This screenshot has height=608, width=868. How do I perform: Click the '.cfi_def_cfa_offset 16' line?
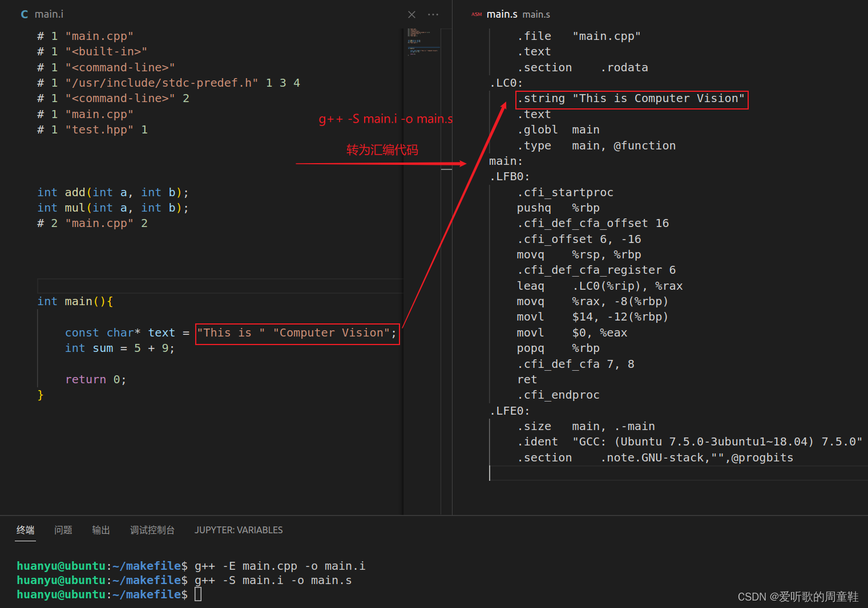click(593, 223)
